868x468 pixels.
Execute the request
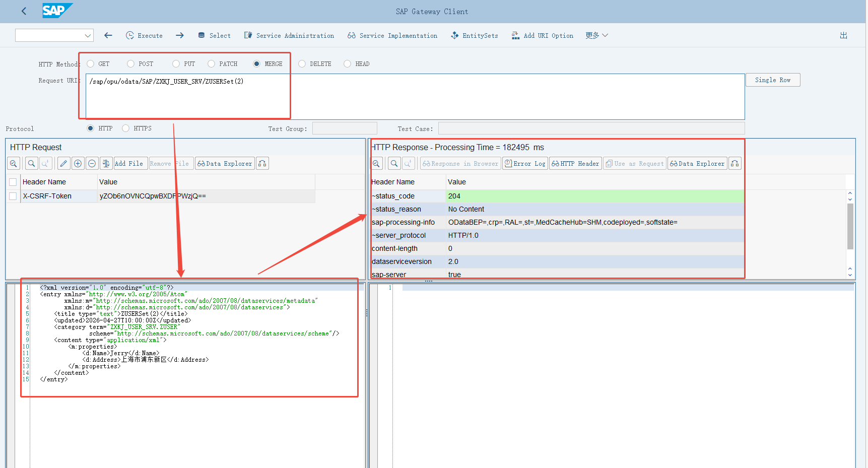click(x=145, y=35)
